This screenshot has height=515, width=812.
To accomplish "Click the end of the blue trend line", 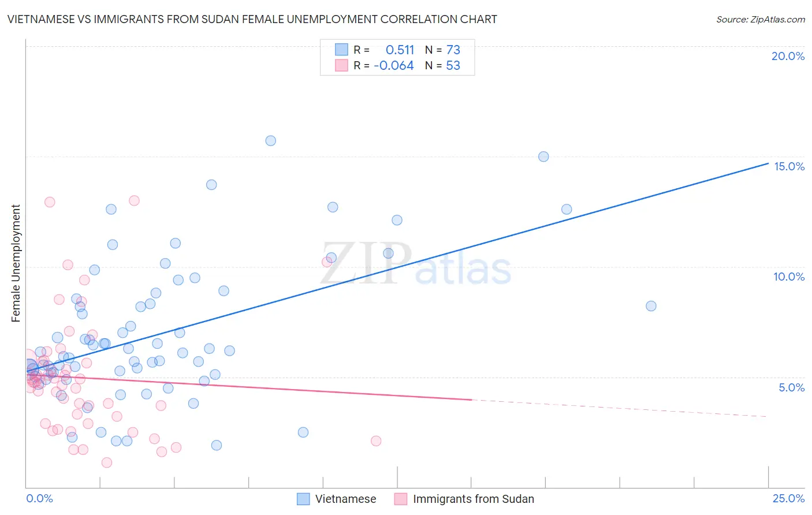I will click(768, 163).
